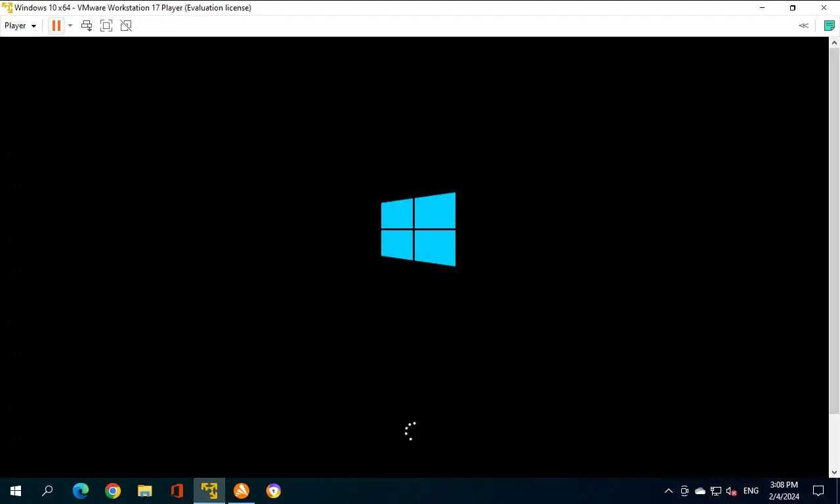This screenshot has height=504, width=840.
Task: Pause the virtual machine with the orange button
Action: point(56,26)
